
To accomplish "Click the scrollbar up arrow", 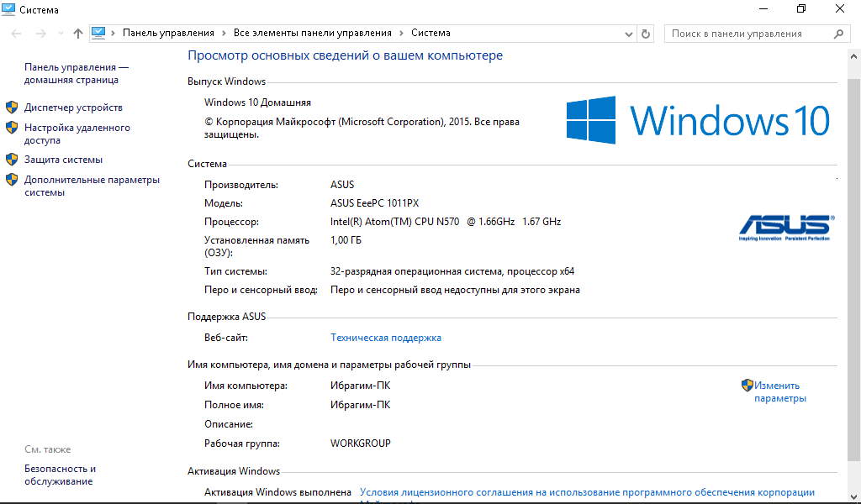I will (x=854, y=56).
